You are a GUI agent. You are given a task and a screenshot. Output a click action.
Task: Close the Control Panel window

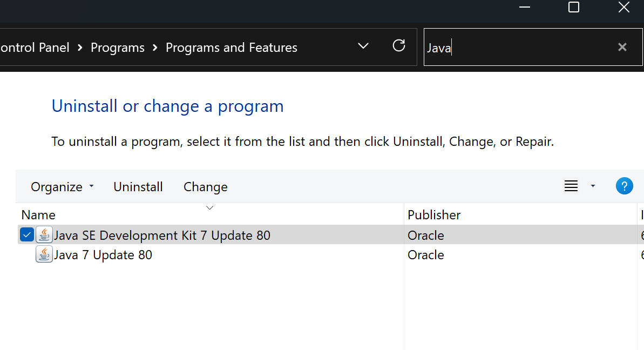tap(624, 7)
